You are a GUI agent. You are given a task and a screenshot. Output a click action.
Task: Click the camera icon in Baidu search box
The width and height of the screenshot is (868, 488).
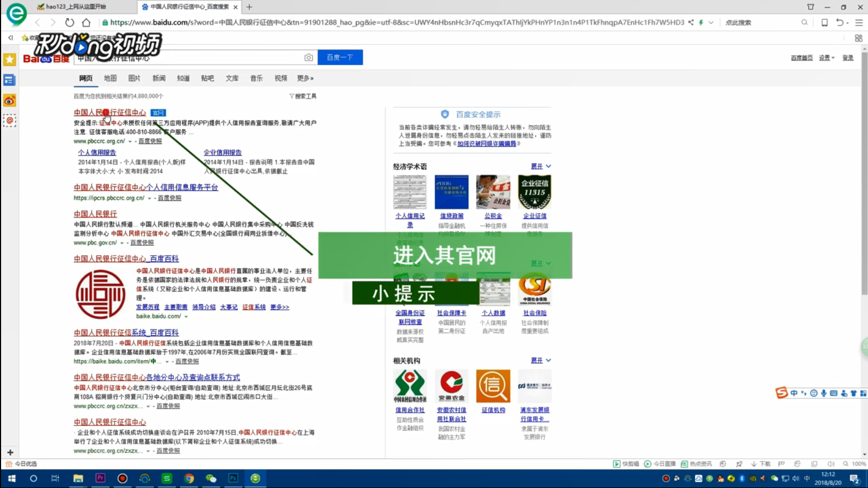pos(308,57)
